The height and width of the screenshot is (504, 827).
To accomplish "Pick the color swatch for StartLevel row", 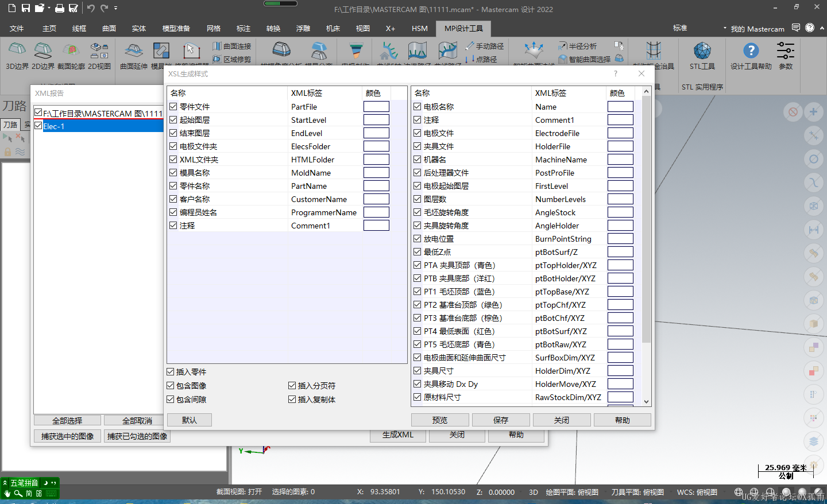I will pos(376,119).
